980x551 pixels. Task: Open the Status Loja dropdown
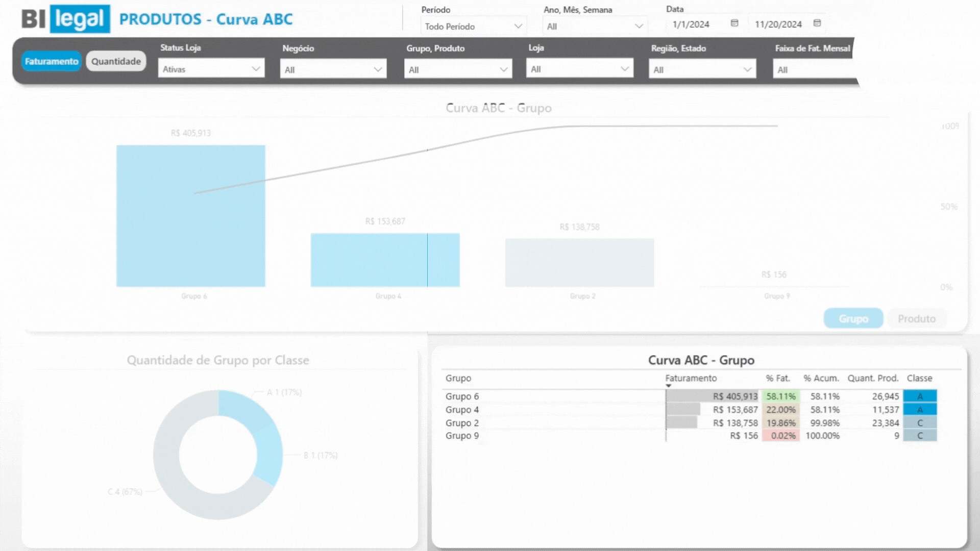(211, 69)
